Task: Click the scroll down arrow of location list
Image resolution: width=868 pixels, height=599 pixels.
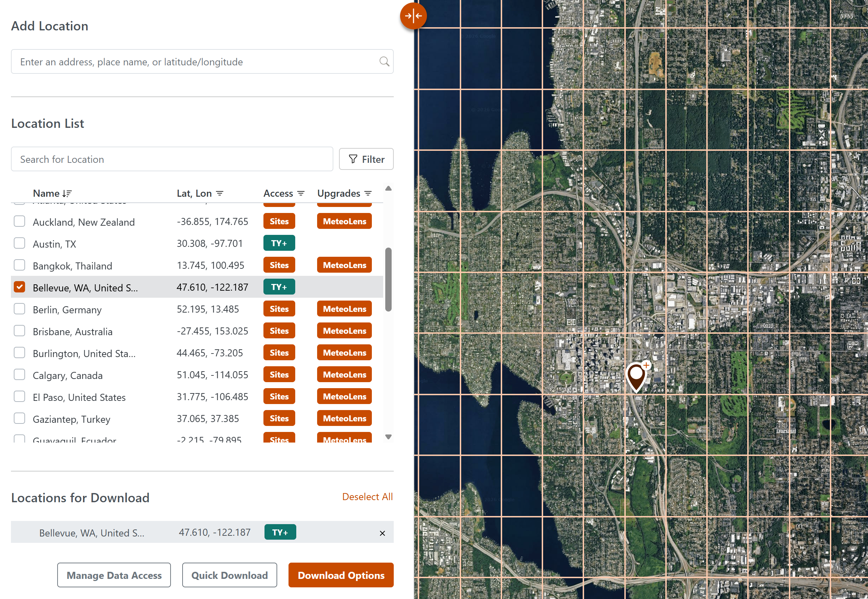Action: tap(388, 437)
